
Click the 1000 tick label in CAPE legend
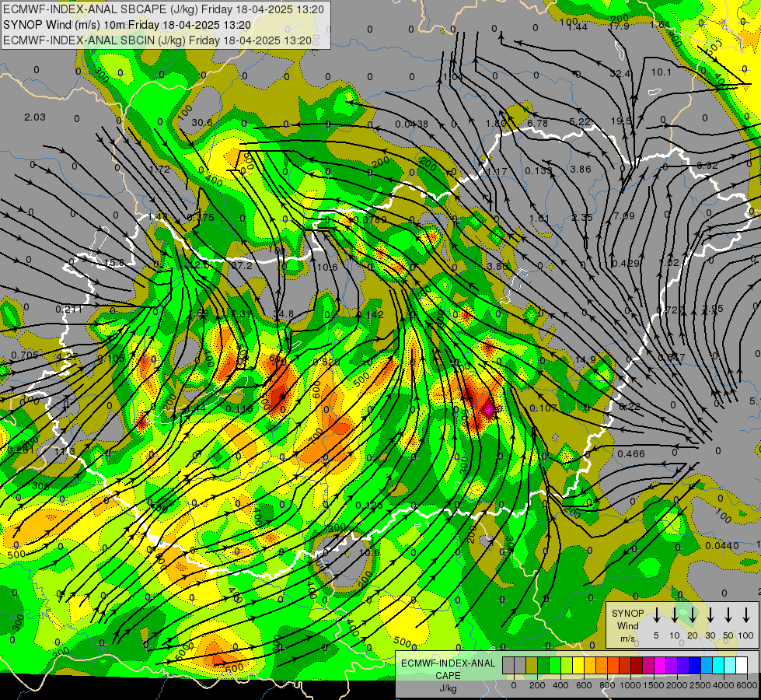pyautogui.click(x=630, y=685)
